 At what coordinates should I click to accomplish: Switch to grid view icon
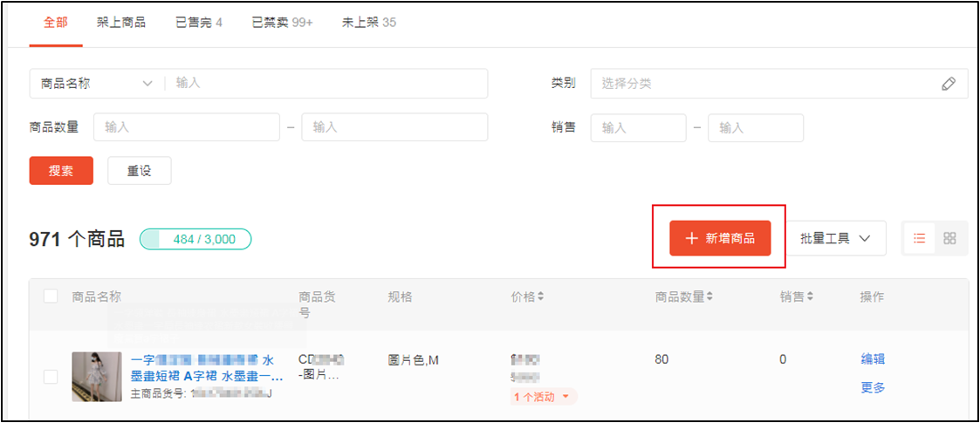[950, 238]
